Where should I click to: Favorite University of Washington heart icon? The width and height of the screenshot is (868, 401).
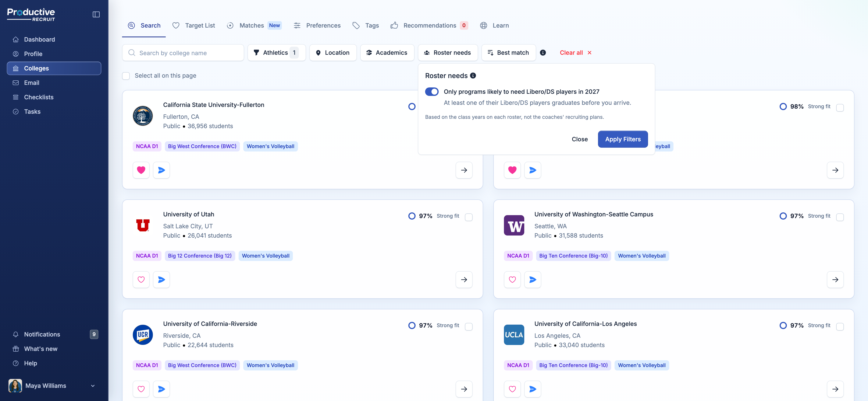tap(512, 280)
